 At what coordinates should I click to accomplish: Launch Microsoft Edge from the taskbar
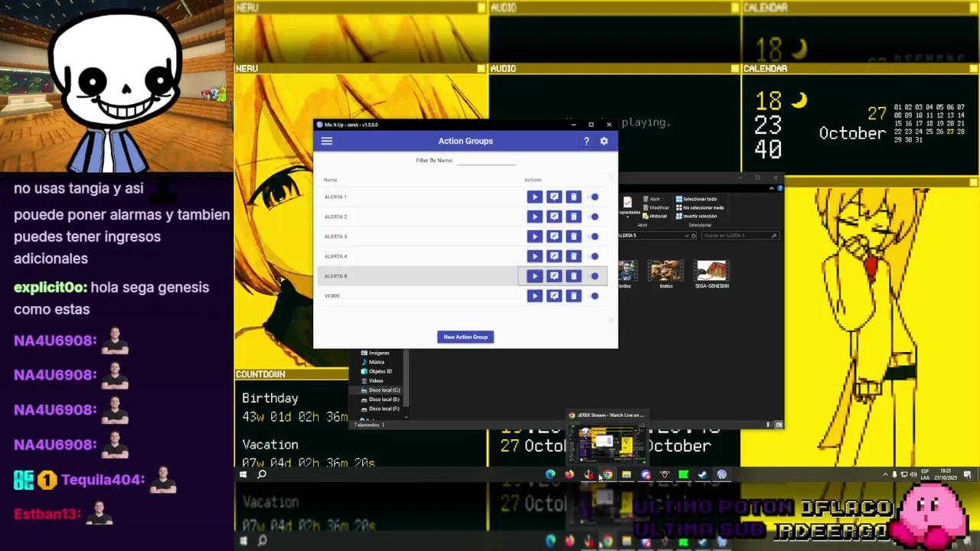coord(550,474)
